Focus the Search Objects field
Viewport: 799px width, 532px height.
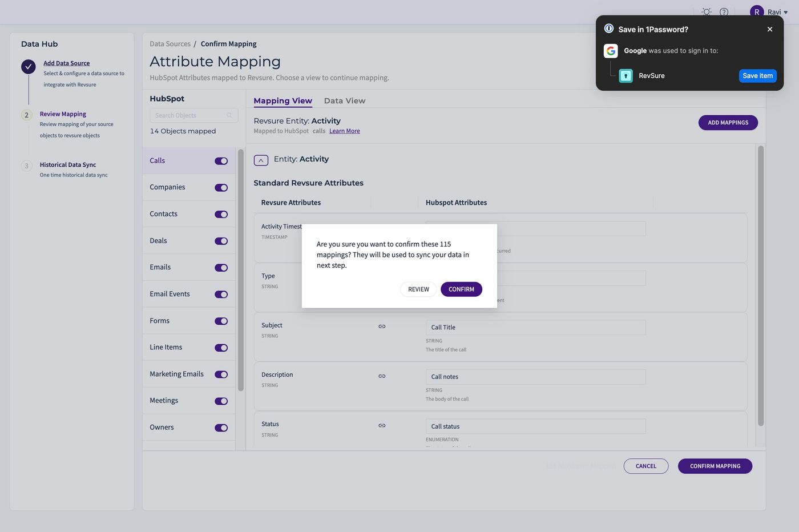point(193,115)
